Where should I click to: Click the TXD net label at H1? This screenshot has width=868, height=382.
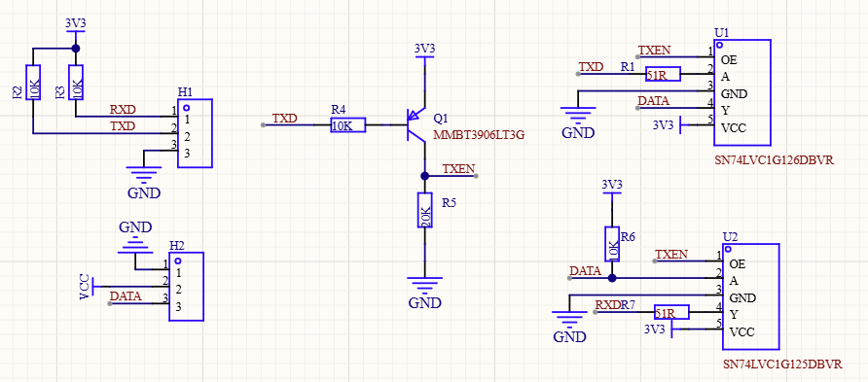[x=123, y=126]
